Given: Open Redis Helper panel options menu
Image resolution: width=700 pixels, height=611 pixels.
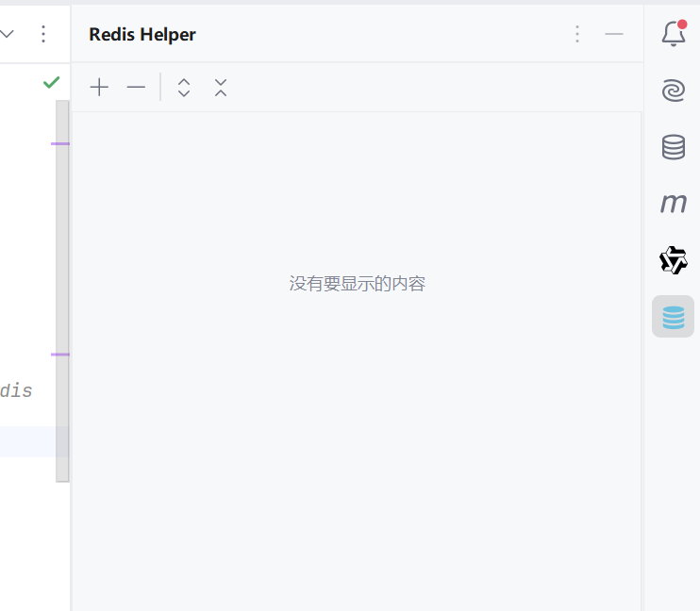Looking at the screenshot, I should (x=577, y=34).
